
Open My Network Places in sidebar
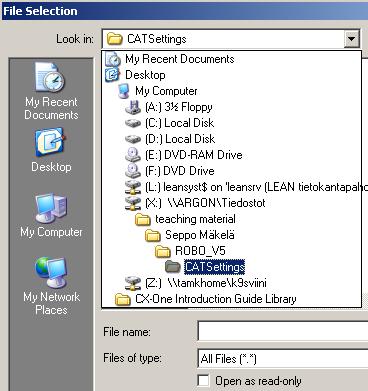[51, 286]
